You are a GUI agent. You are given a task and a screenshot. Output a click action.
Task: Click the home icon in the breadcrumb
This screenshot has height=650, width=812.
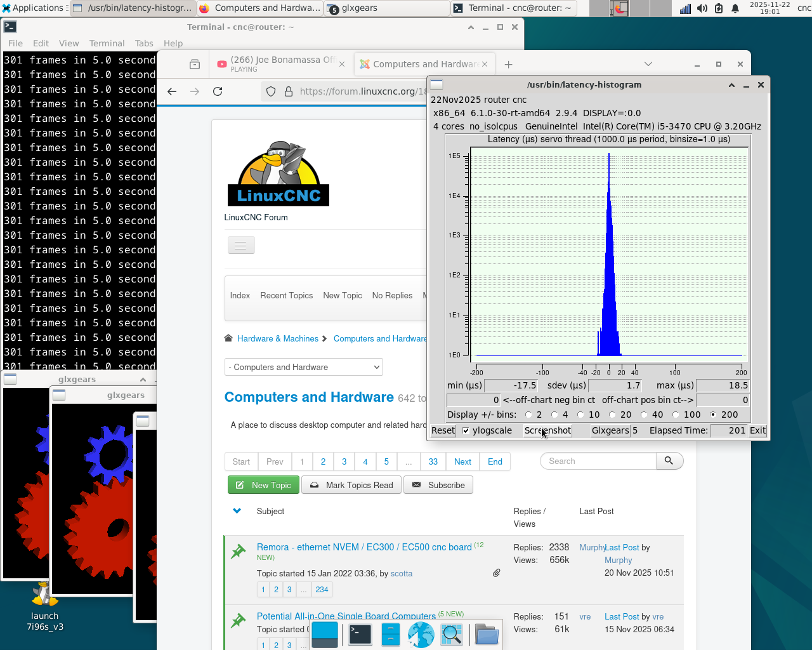coord(228,338)
